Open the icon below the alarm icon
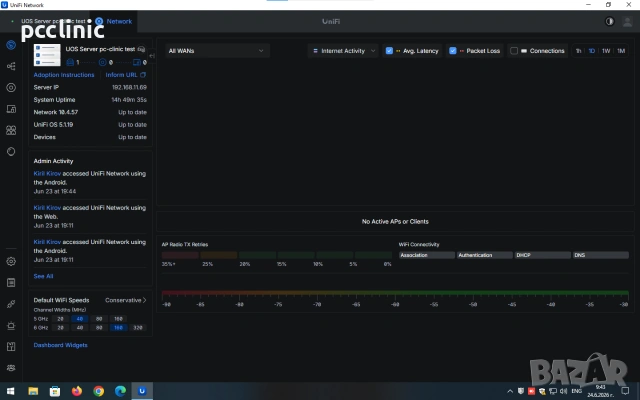Viewport: 640px width, 400px height. [x=11, y=347]
